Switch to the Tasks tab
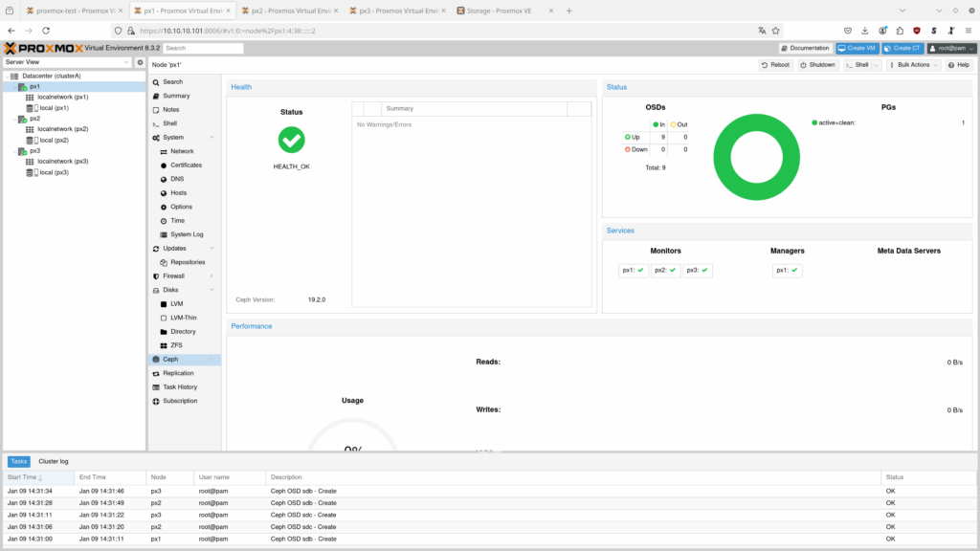Viewport: 980px width, 551px height. pyautogui.click(x=19, y=462)
